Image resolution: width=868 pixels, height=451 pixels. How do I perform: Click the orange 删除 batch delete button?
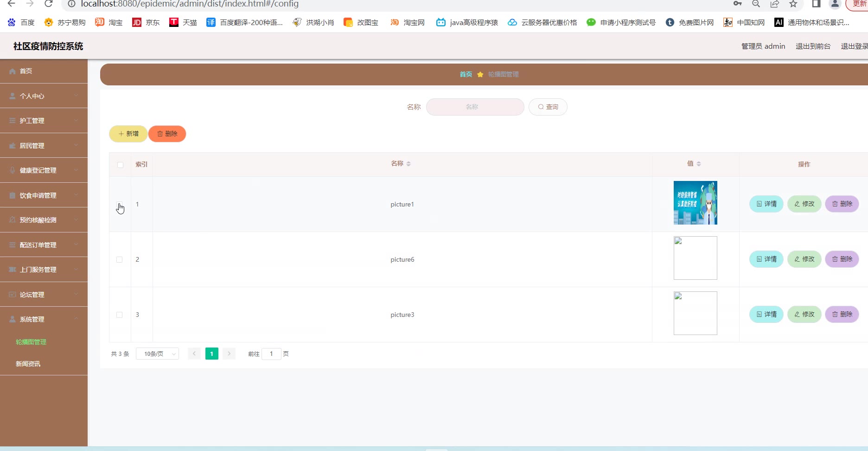167,134
